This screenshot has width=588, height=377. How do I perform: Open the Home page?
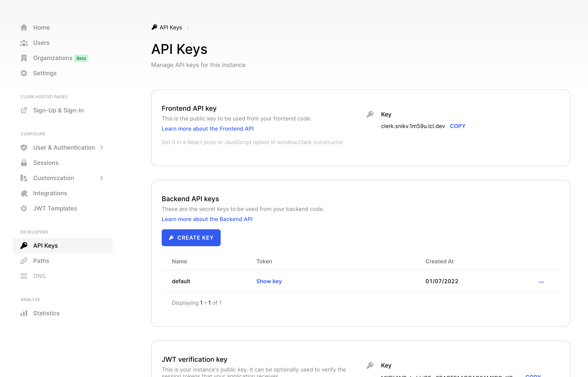(x=41, y=27)
